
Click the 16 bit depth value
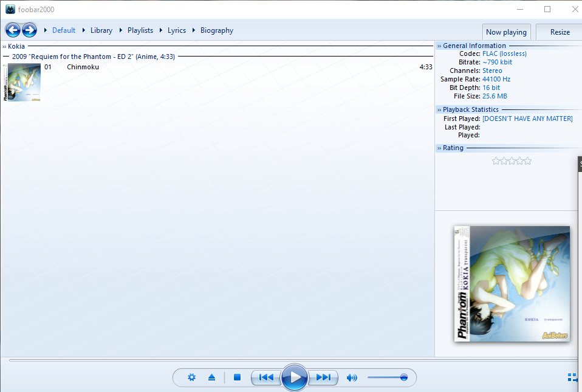[x=491, y=88]
